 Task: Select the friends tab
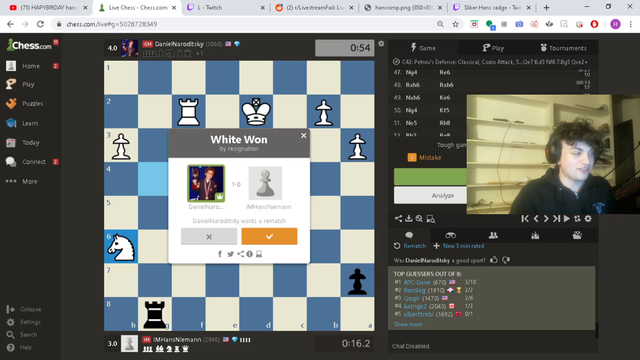[x=493, y=235]
